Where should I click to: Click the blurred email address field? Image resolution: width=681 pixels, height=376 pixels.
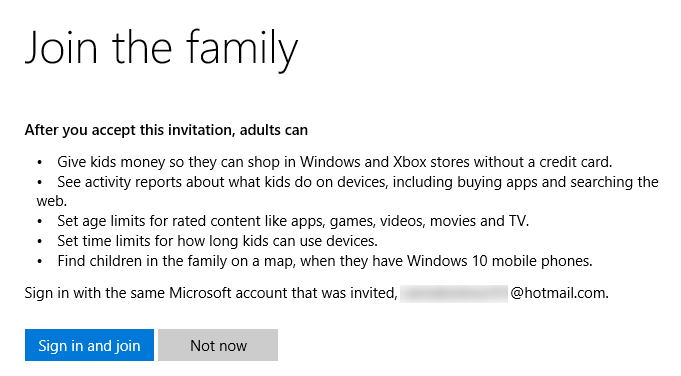click(x=454, y=294)
